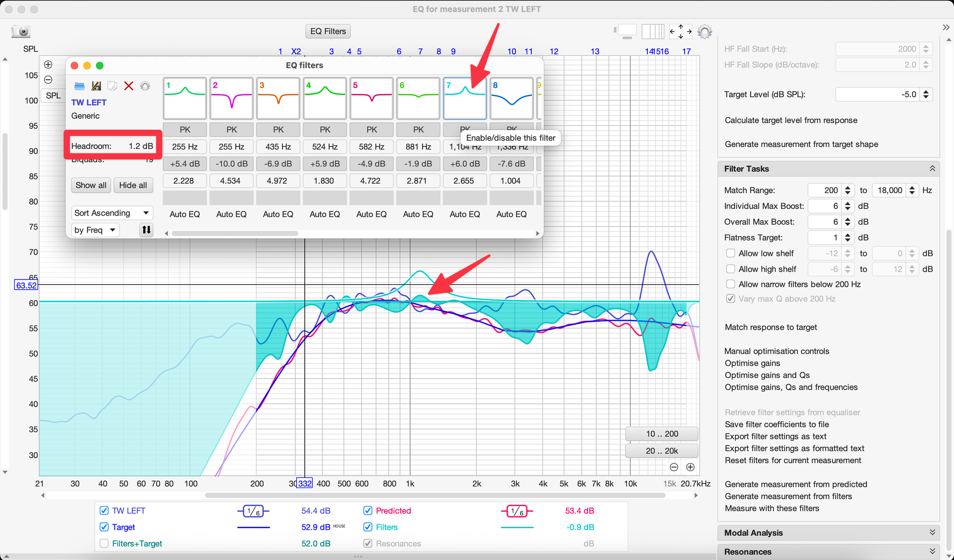This screenshot has height=560, width=954.
Task: Enable Allow low shelf checkbox
Action: click(x=730, y=253)
